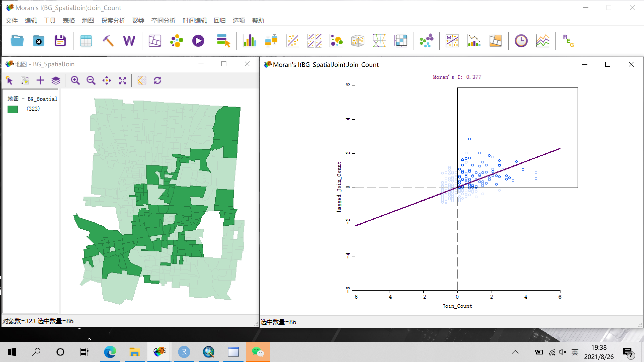
Task: Open the scatter plot icon
Action: point(293,41)
